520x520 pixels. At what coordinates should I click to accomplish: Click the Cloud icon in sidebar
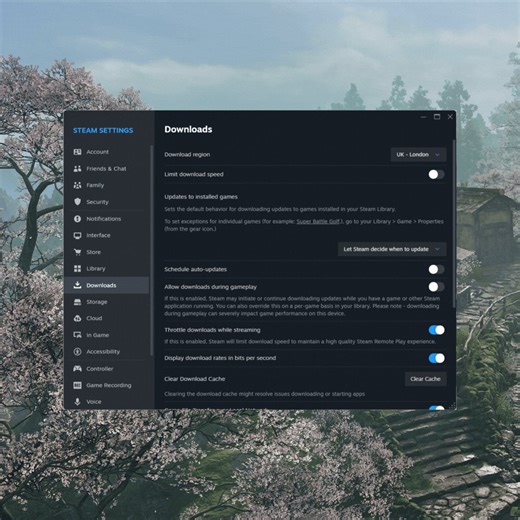pyautogui.click(x=77, y=318)
